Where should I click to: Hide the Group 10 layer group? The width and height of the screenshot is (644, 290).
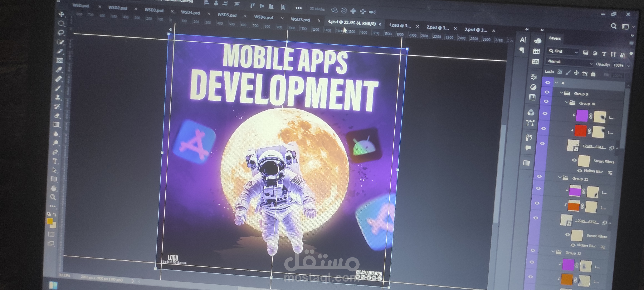546,101
